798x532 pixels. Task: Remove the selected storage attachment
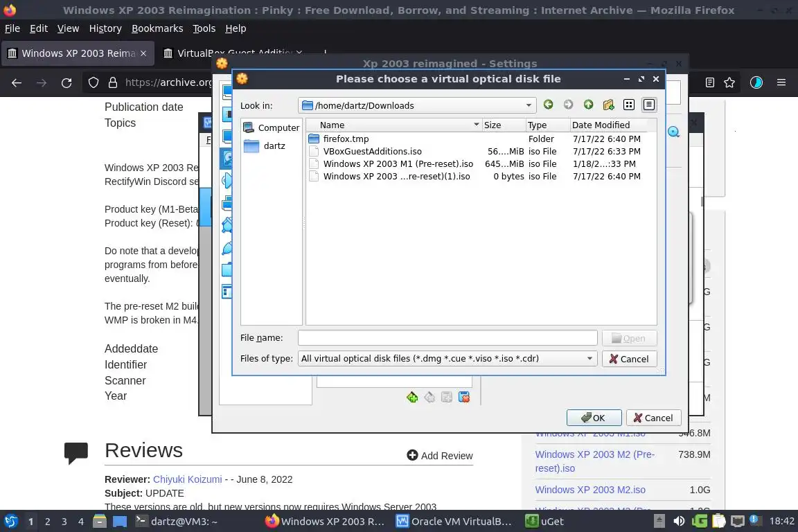coord(464,397)
